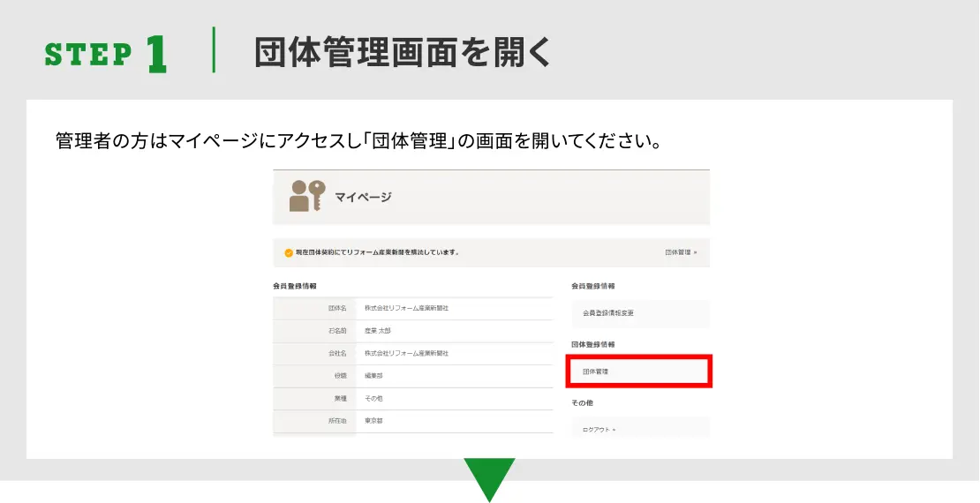Click the 業種 row label
980x503 pixels.
(340, 399)
